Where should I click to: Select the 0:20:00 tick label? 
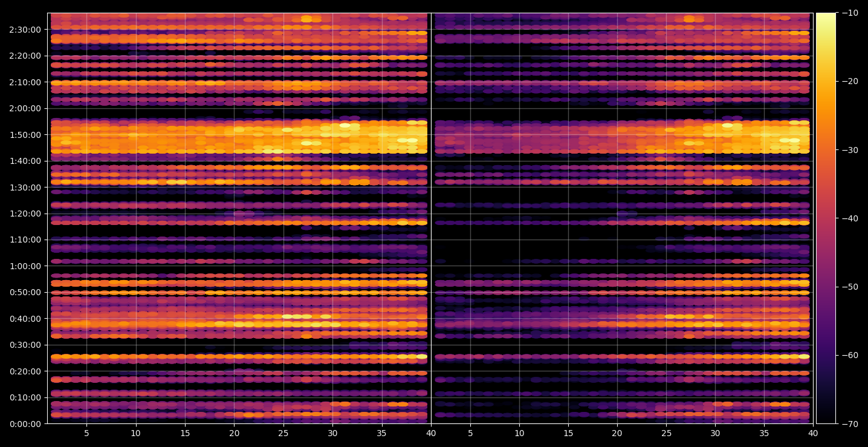tap(25, 371)
